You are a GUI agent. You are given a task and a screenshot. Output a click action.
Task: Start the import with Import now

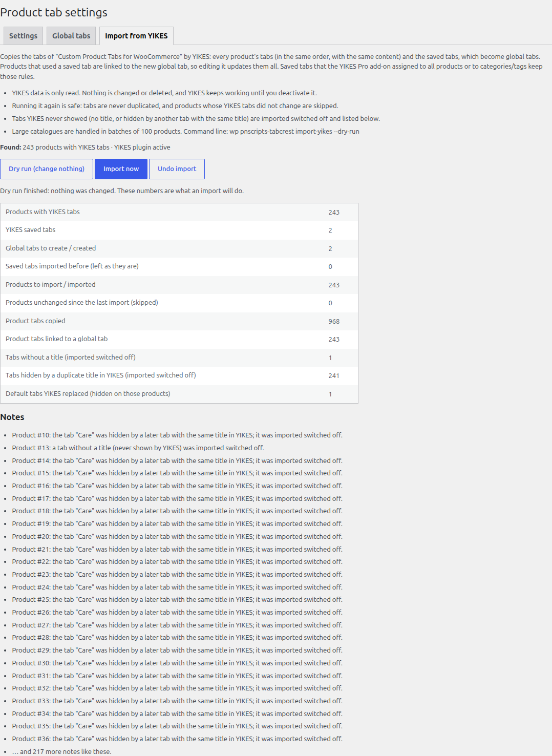tap(121, 169)
